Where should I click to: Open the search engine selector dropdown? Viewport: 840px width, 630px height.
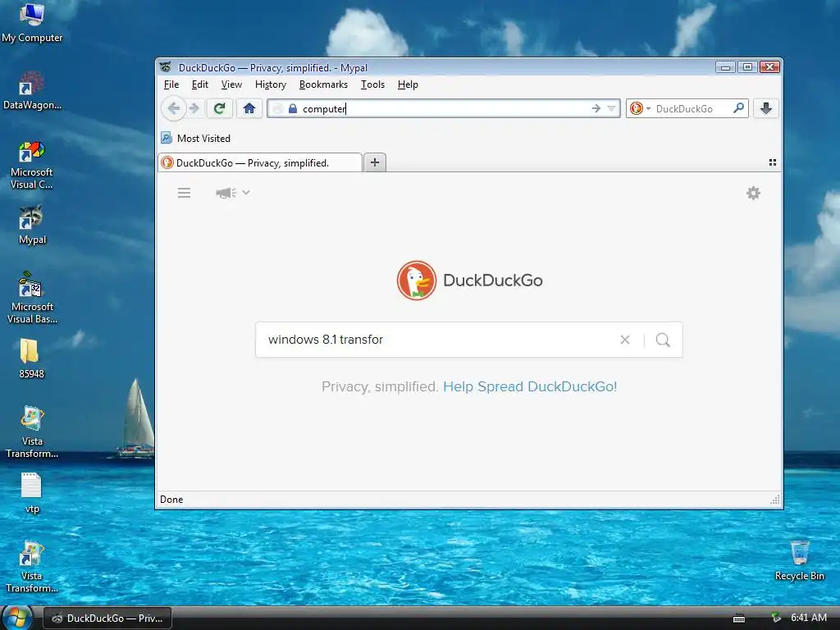tap(640, 109)
